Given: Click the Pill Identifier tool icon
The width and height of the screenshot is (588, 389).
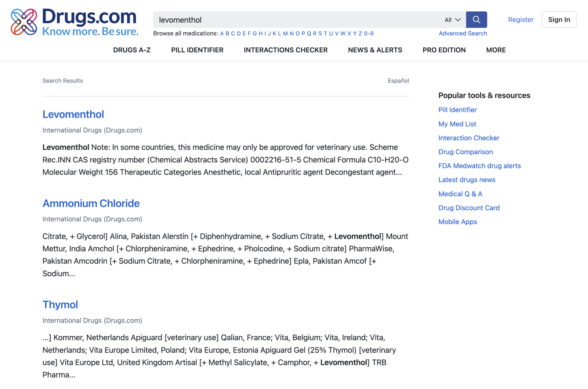Looking at the screenshot, I should 457,109.
